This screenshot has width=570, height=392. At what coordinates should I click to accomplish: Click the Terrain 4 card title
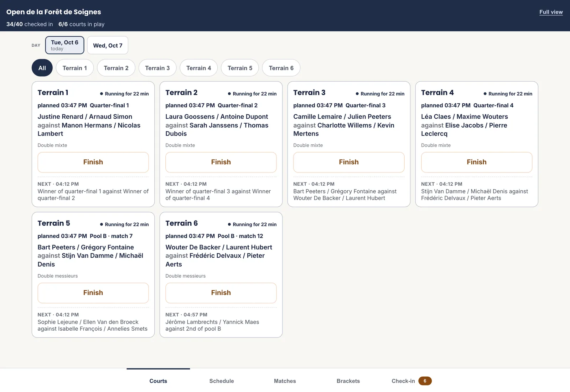[437, 93]
